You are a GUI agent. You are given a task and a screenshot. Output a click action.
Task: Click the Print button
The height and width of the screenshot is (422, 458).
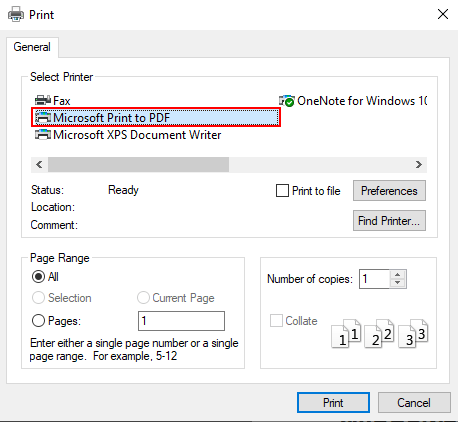(x=333, y=403)
